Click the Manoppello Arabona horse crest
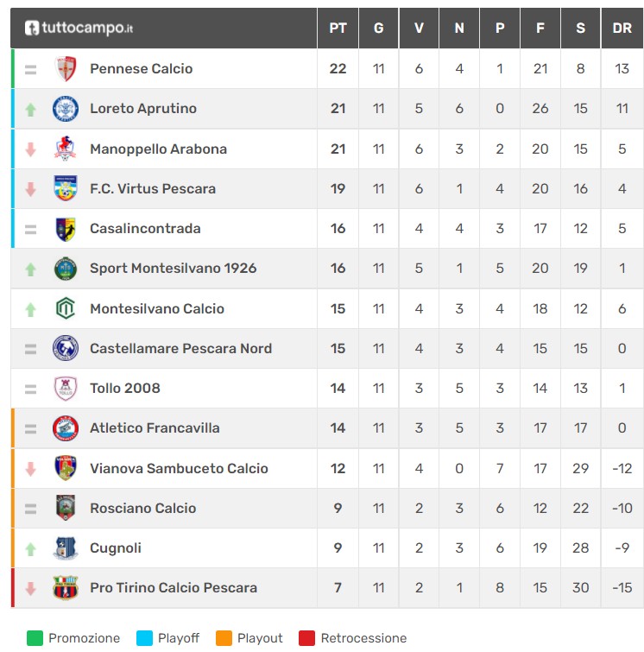Viewport: 644px width, 652px height. [66, 149]
